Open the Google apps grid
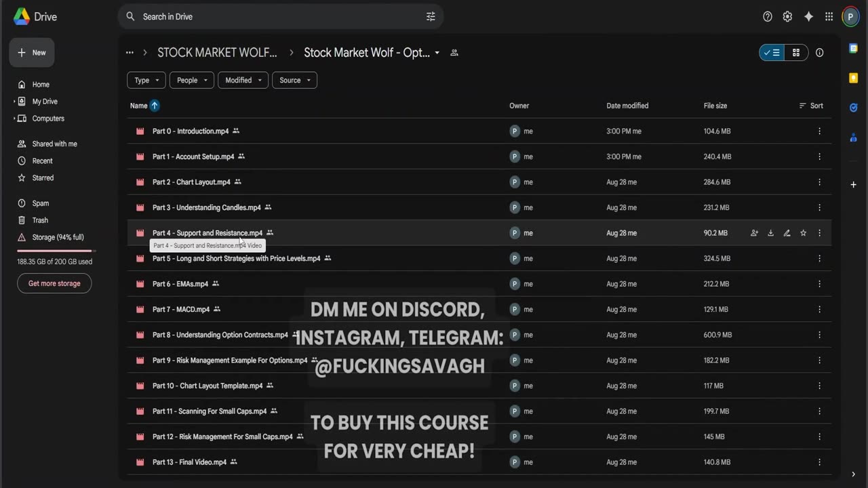The height and width of the screenshot is (488, 868). [x=829, y=17]
